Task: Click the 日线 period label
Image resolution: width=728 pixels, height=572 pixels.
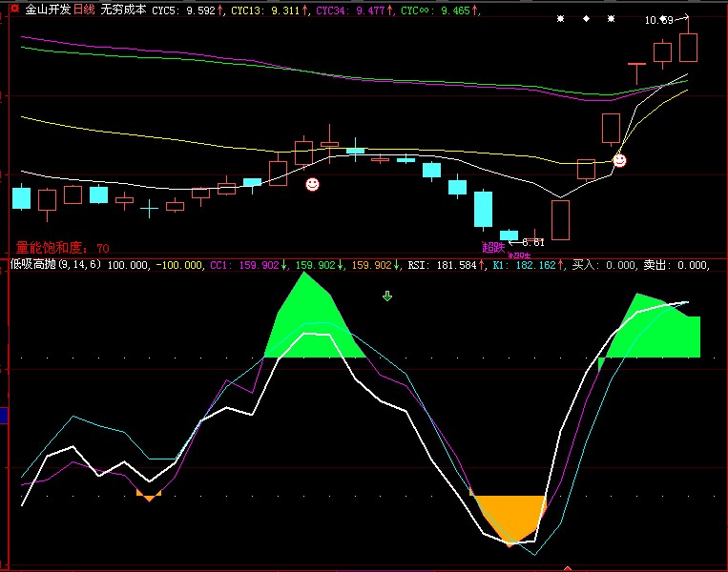Action: tap(84, 10)
